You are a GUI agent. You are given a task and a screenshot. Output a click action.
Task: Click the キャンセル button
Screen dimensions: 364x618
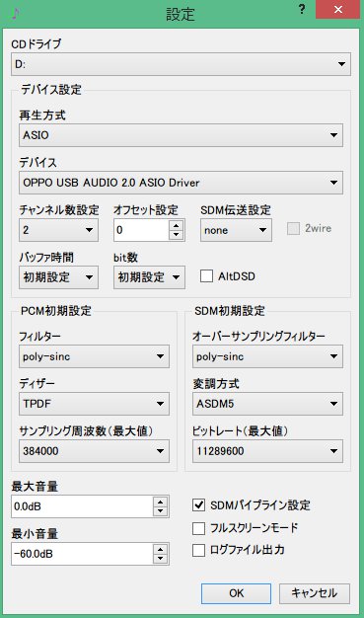(x=315, y=593)
